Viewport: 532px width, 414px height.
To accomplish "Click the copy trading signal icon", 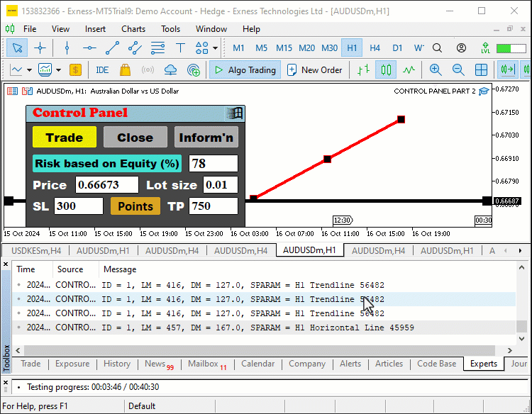I will coord(194,70).
